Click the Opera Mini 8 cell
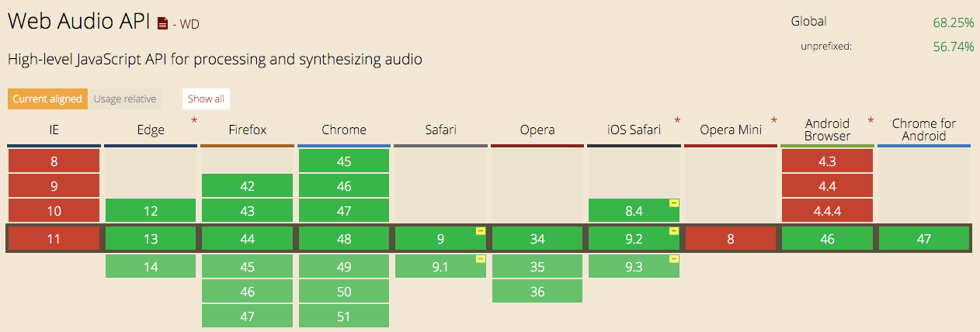This screenshot has width=980, height=332. [x=731, y=239]
